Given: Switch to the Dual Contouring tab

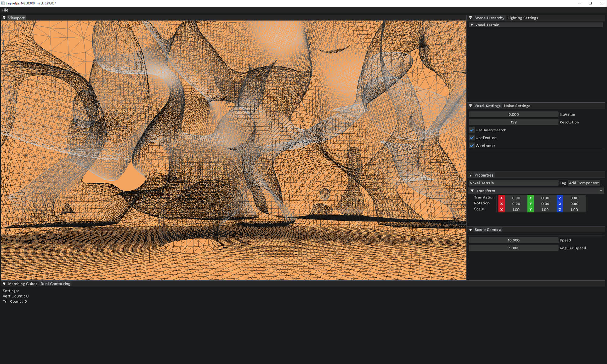Looking at the screenshot, I should (55, 284).
